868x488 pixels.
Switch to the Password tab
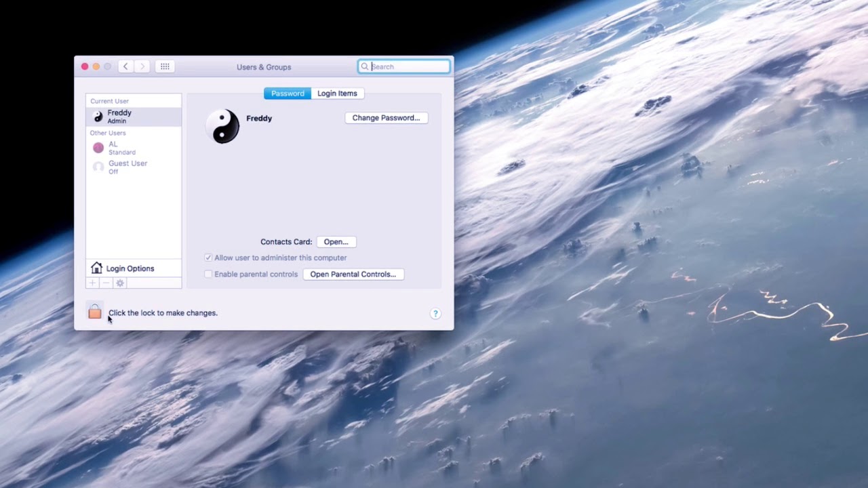288,94
